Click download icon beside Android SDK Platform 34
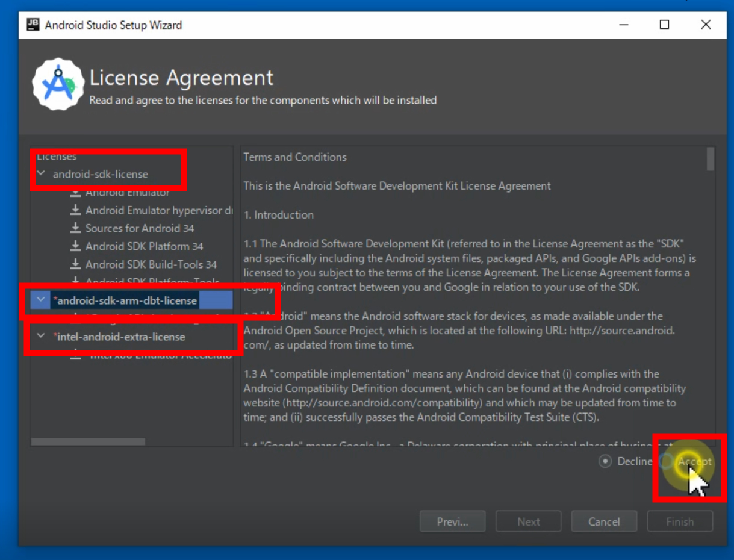 [x=75, y=246]
